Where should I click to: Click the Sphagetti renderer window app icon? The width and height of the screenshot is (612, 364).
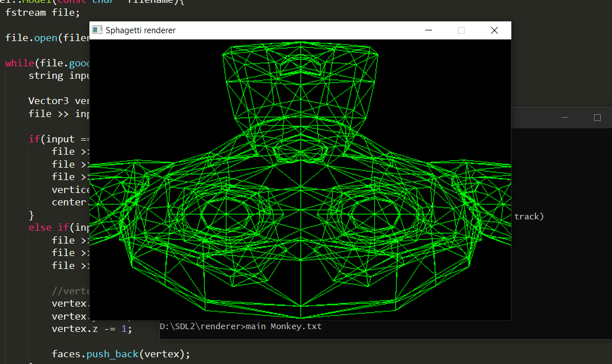(x=97, y=30)
